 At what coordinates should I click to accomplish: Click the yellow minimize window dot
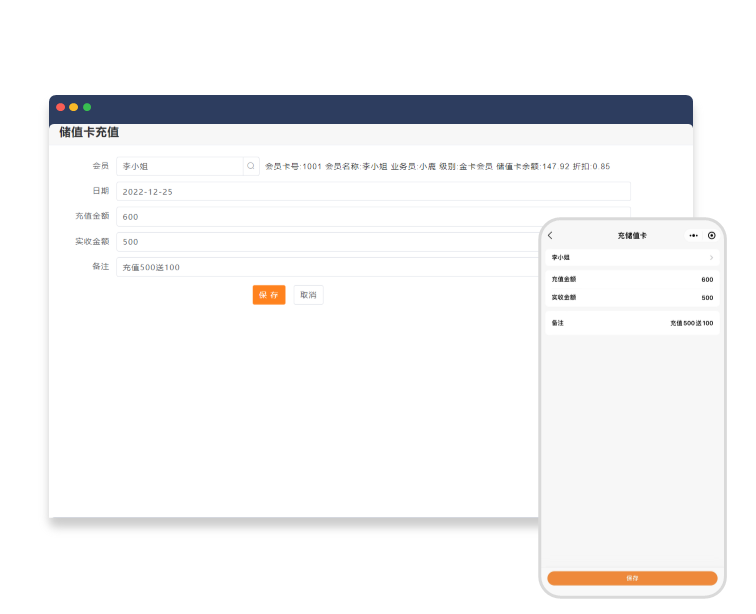pos(73,107)
